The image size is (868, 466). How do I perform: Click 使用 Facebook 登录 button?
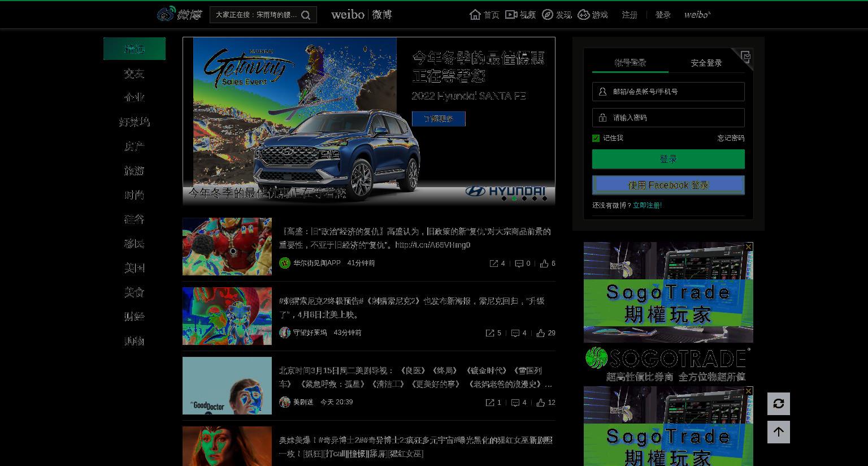point(669,185)
